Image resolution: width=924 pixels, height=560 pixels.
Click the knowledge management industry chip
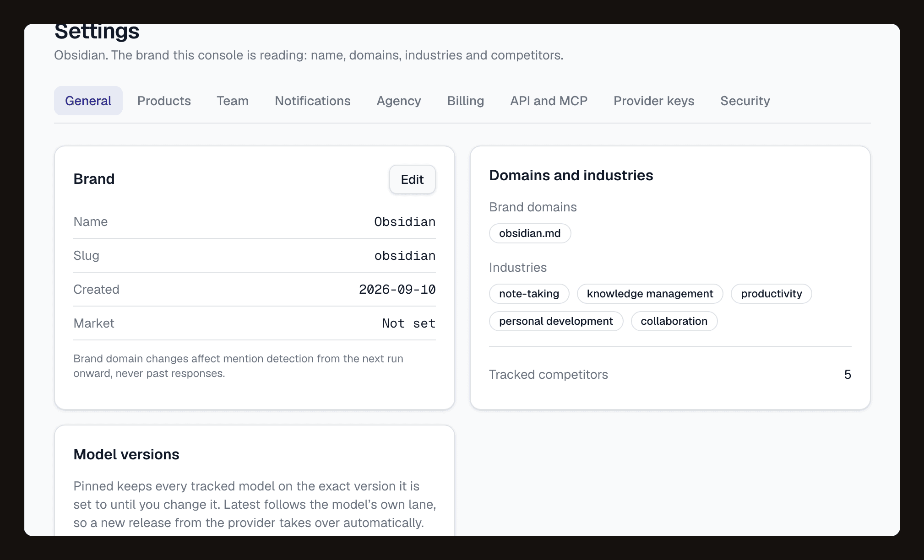tap(650, 294)
